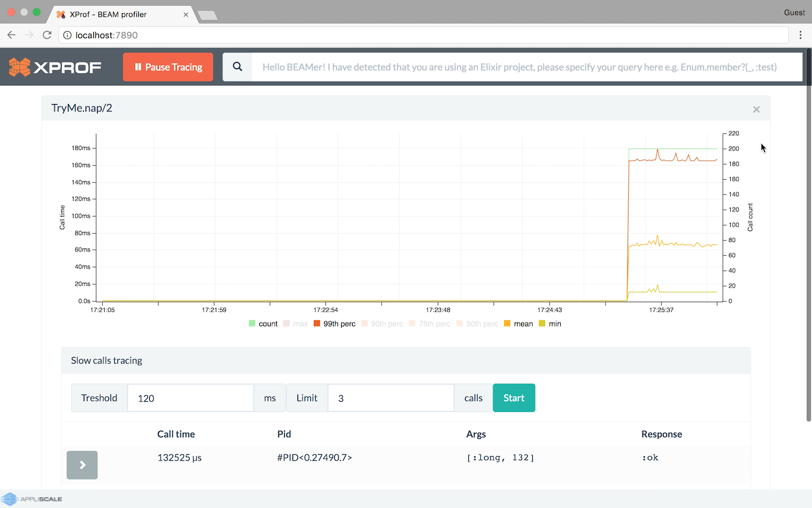
Task: Select the :ok response cell
Action: [x=650, y=457]
